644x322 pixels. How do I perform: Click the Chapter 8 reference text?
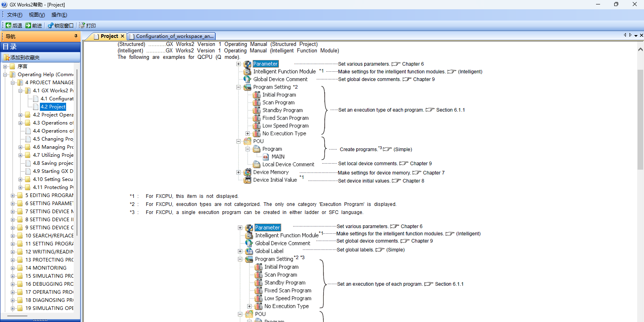[413, 181]
